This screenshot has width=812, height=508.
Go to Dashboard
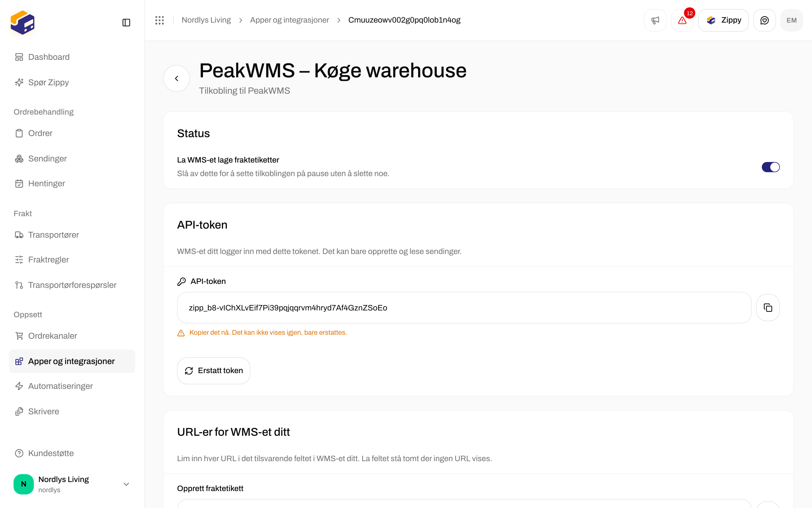72,57
